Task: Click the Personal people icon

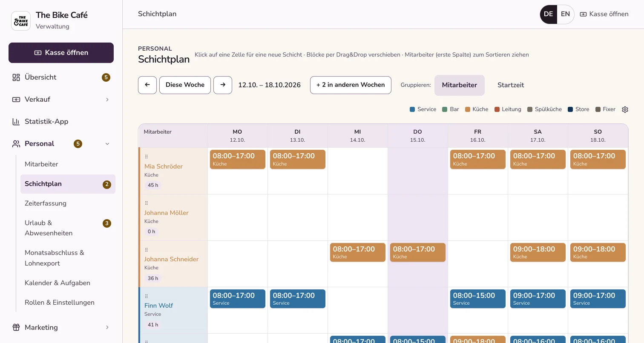Action: pos(16,144)
